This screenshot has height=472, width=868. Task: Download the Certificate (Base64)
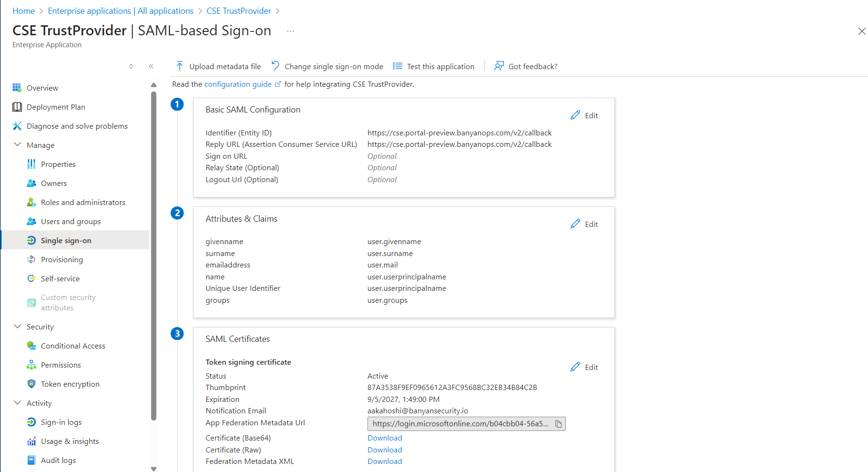click(x=385, y=438)
